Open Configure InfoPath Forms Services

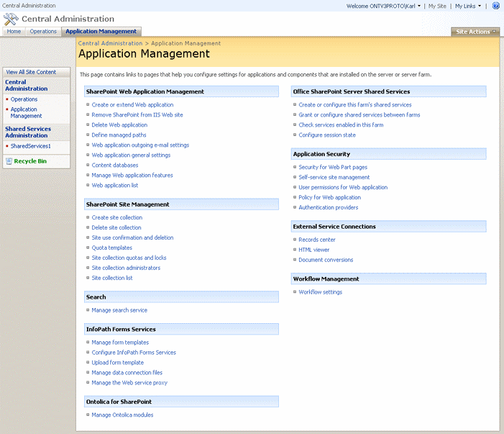click(134, 353)
